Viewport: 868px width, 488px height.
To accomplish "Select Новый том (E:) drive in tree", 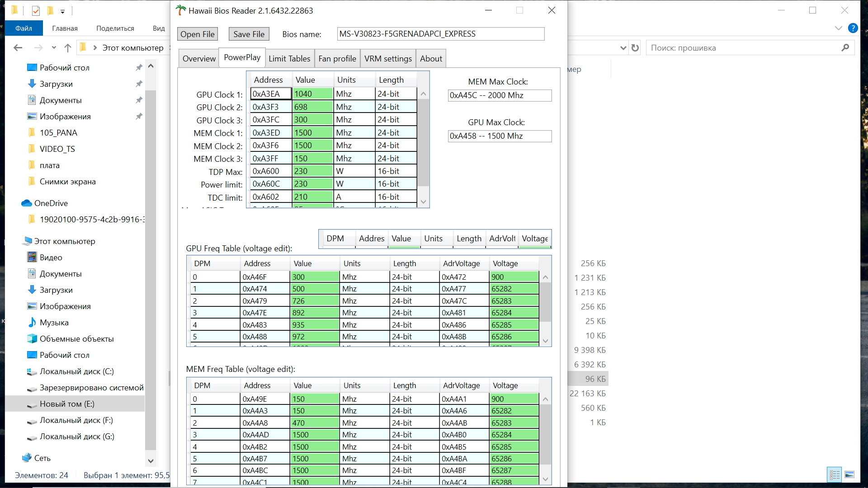I will (x=67, y=404).
